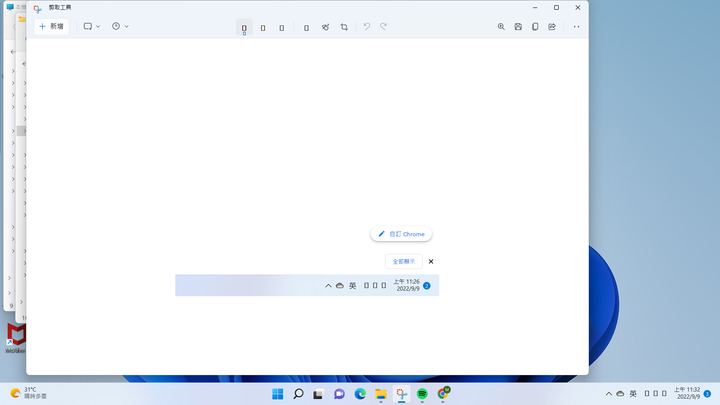The image size is (720, 405).
Task: Select the eraser tool
Action: point(282,28)
